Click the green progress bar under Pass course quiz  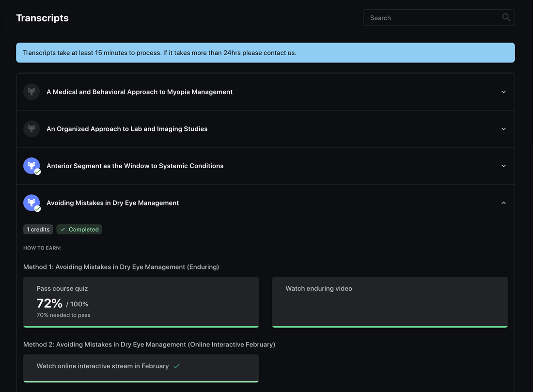click(141, 326)
